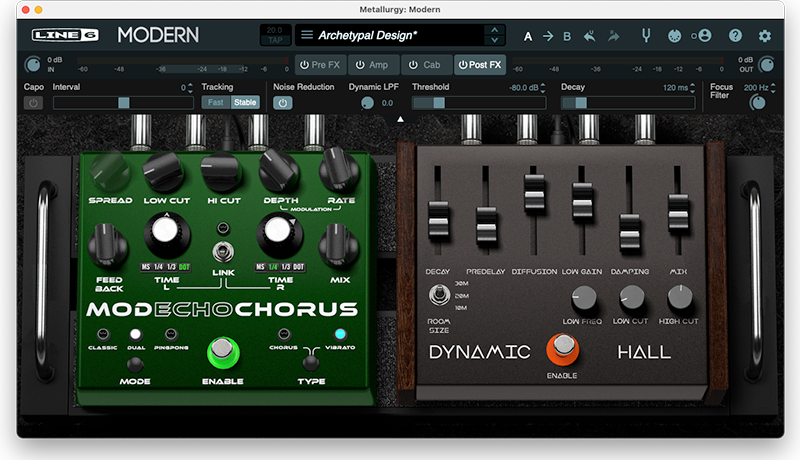800x460 pixels.
Task: Open the help question mark icon
Action: tap(735, 36)
